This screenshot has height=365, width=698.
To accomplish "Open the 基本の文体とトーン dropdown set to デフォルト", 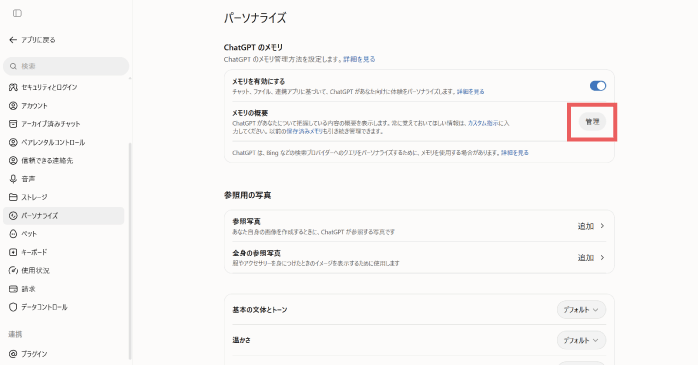I will point(581,310).
